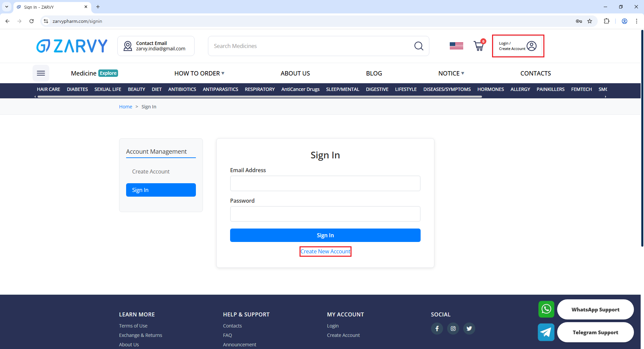Open Create Account in Account Management
Viewport: 644px width, 349px height.
[151, 171]
